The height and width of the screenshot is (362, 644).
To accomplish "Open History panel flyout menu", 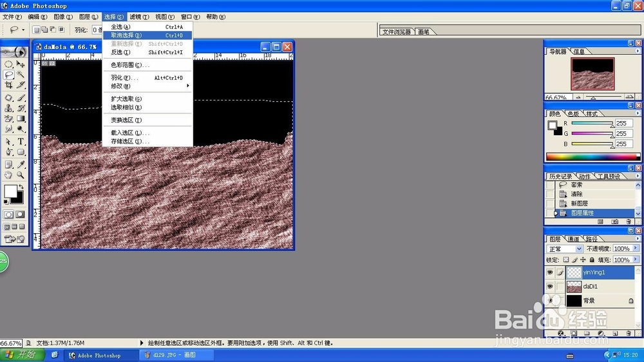I will pyautogui.click(x=638, y=176).
